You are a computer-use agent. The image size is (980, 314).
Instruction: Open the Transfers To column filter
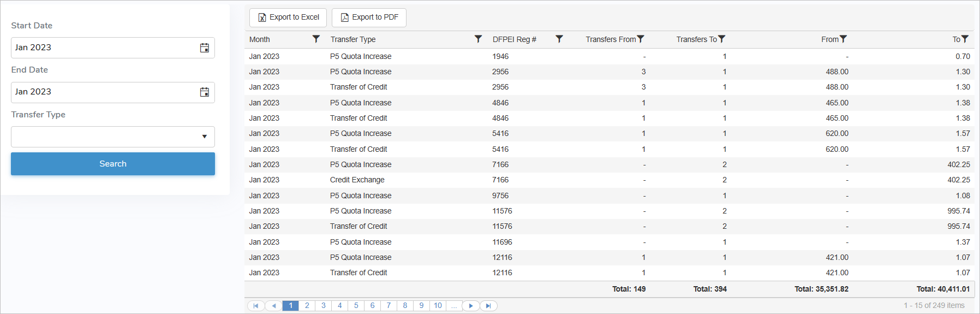click(x=721, y=39)
